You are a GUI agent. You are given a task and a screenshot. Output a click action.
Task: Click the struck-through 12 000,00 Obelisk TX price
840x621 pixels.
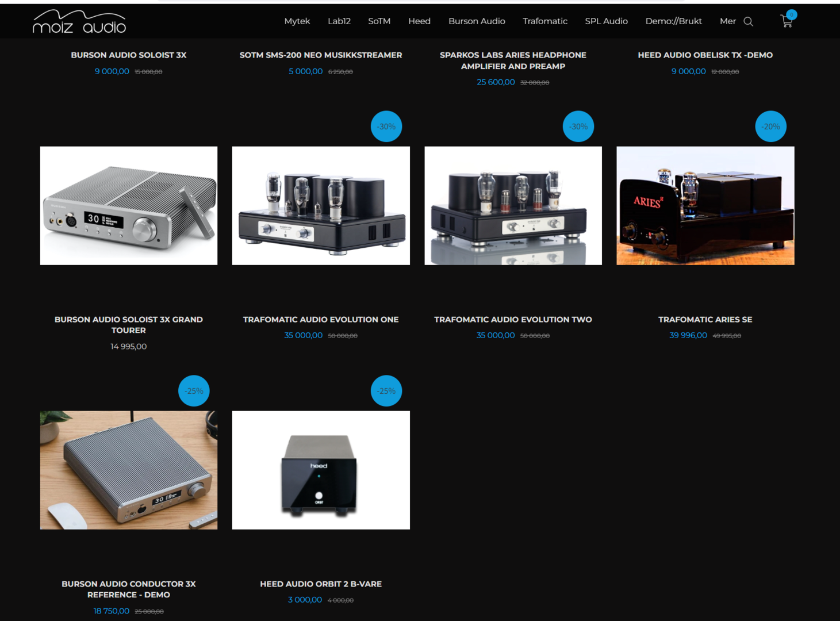725,72
